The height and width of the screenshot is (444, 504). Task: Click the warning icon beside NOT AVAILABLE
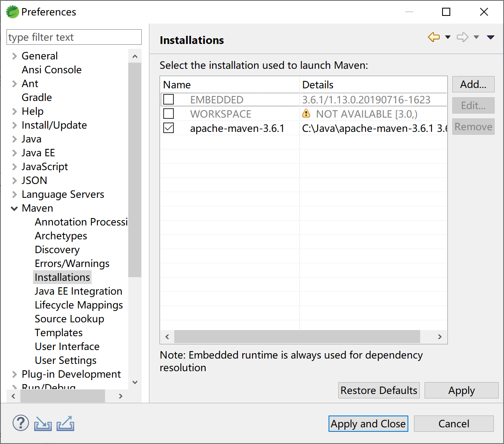[306, 114]
